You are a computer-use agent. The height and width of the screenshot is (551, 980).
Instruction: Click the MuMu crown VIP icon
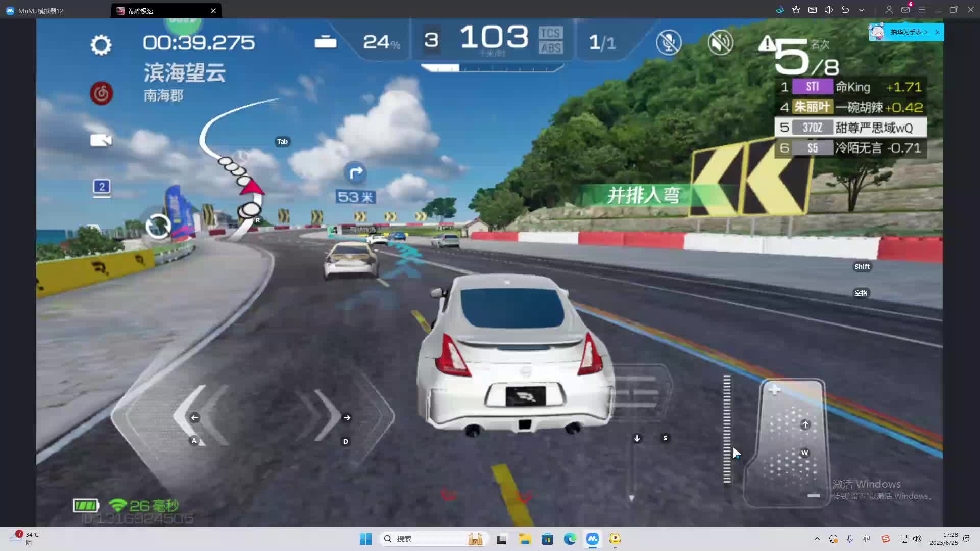(796, 10)
